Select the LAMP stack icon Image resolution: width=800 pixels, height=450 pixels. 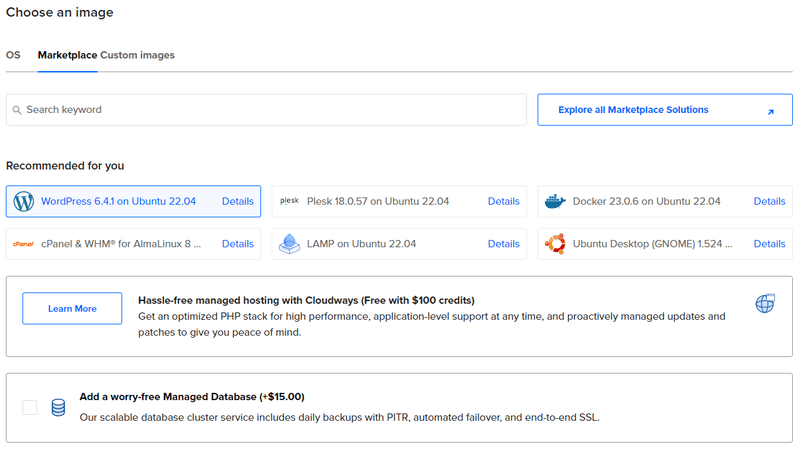289,244
